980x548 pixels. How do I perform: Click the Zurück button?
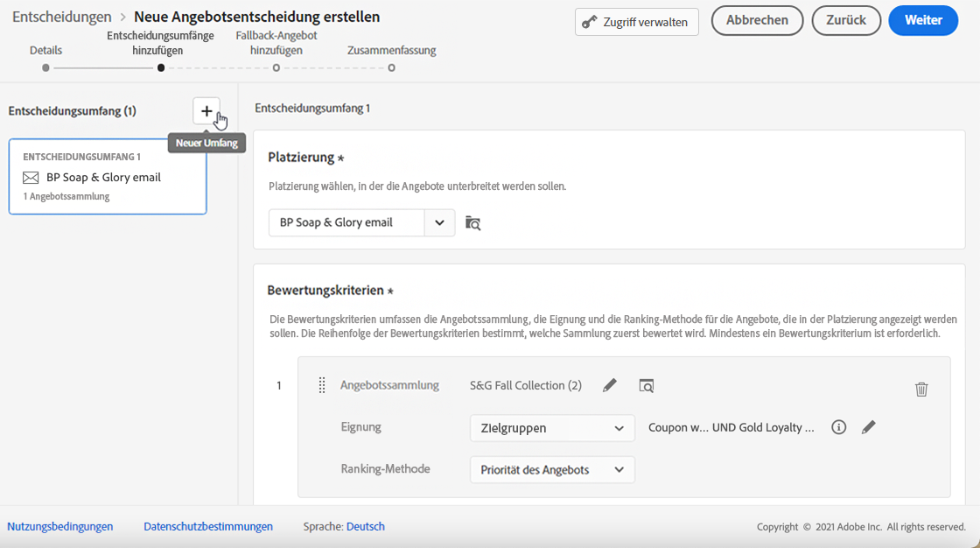click(846, 20)
